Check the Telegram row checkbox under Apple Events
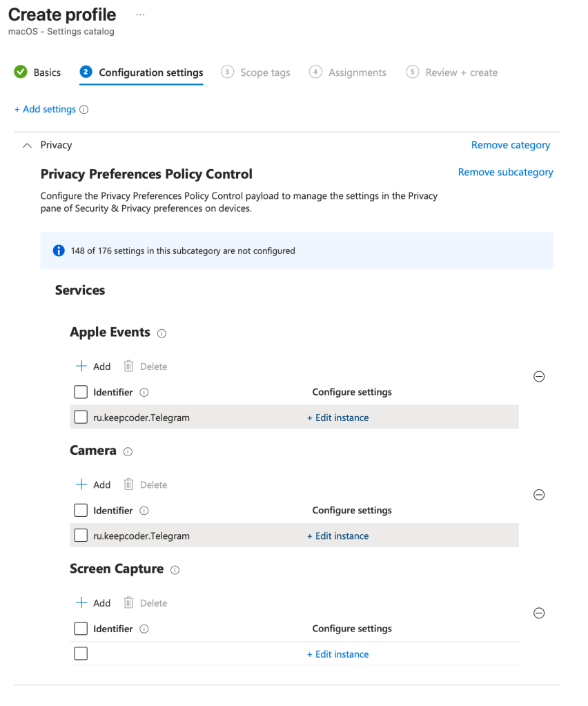Viewport: 588px width, 706px height. 81,418
